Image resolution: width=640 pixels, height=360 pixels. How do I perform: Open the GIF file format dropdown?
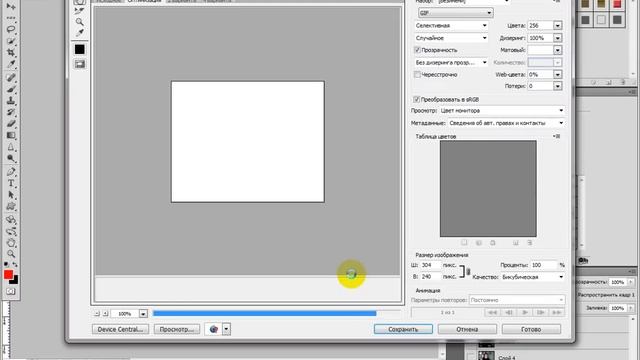pyautogui.click(x=456, y=13)
